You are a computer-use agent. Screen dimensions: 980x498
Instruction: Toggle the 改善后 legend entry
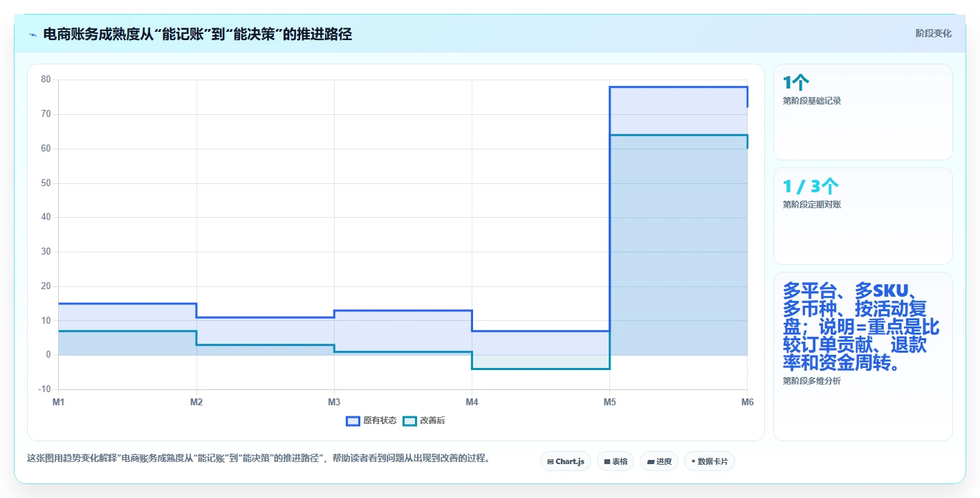click(x=425, y=421)
